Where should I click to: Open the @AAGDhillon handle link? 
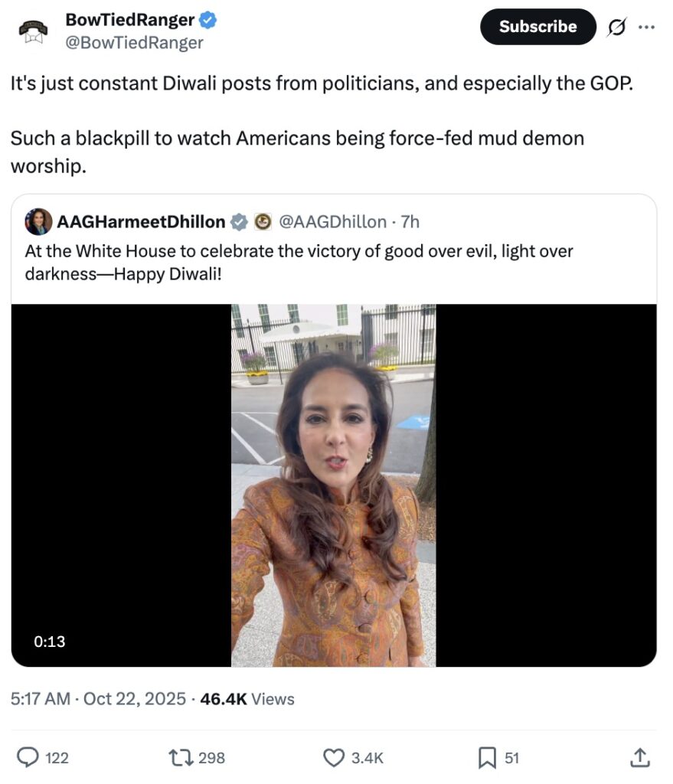tap(332, 222)
